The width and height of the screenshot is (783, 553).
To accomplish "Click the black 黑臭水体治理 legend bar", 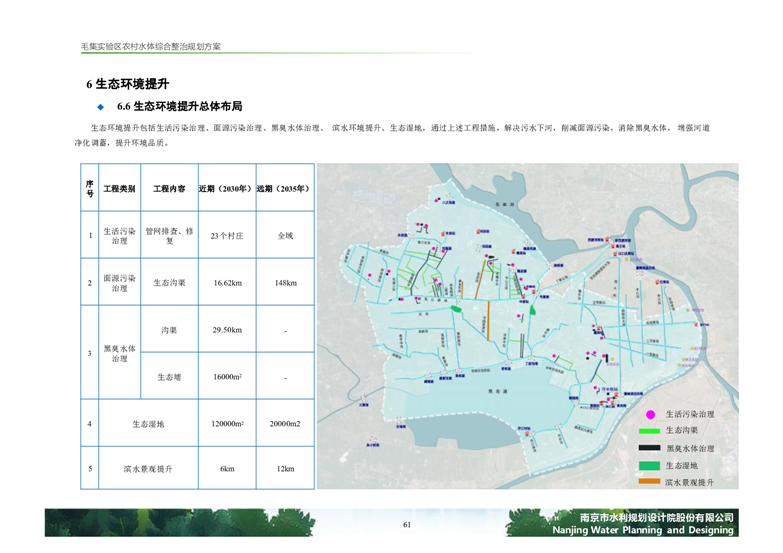I will click(650, 448).
